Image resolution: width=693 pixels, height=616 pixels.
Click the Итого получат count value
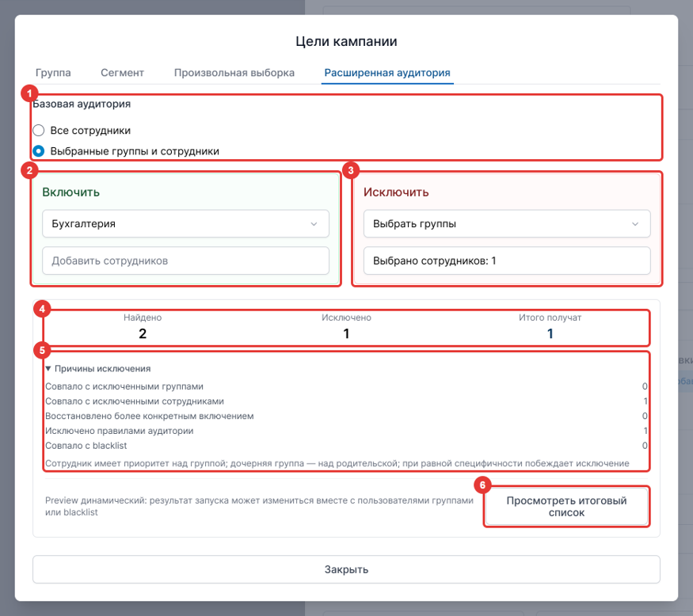tap(550, 333)
